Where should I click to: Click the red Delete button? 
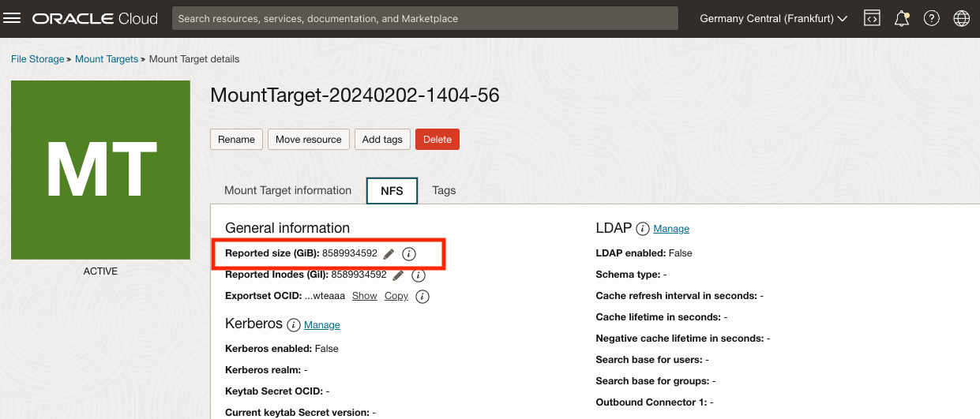(x=437, y=140)
